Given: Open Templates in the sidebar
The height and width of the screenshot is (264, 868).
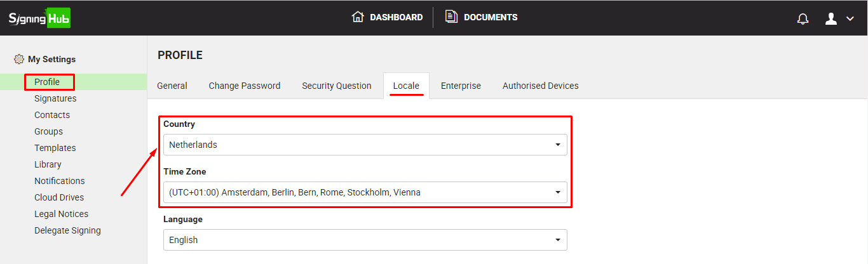Looking at the screenshot, I should tap(55, 148).
